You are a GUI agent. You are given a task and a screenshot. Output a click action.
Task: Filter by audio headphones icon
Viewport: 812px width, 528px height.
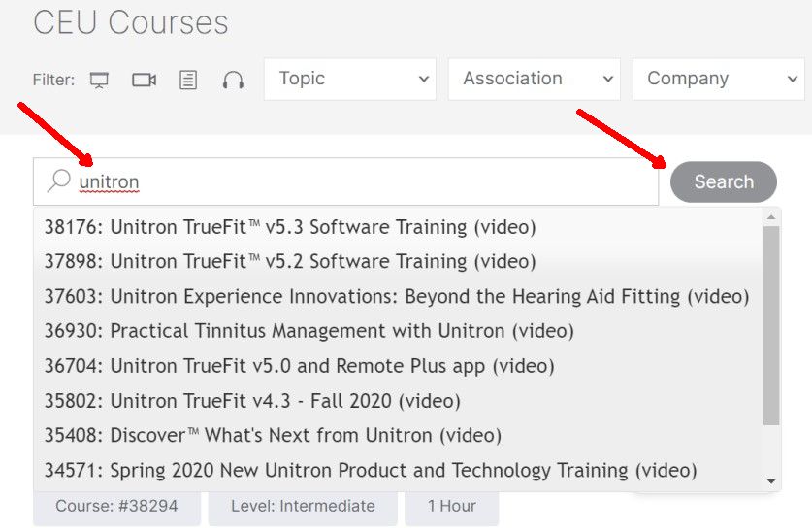[233, 81]
